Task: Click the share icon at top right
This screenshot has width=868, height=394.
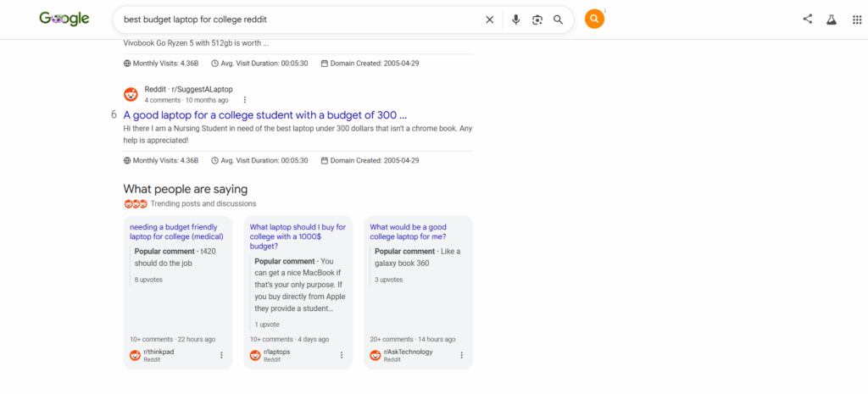Action: (x=808, y=19)
